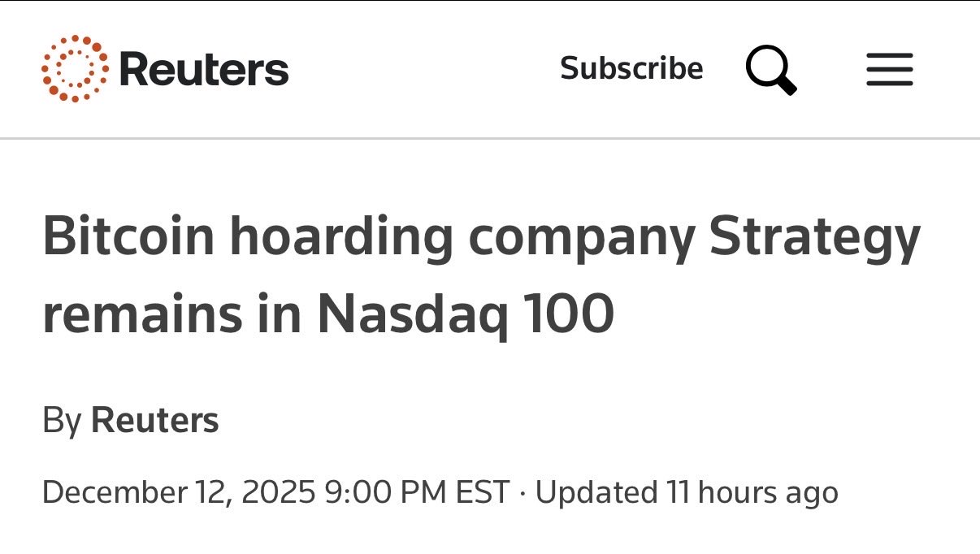
Task: Click the word "Updated" in the timestamp line
Action: [x=596, y=492]
